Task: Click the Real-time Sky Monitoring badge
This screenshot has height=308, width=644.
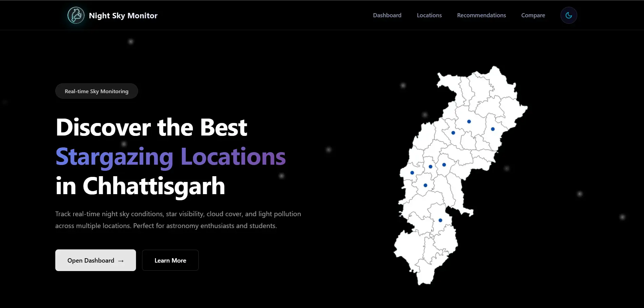Action: (x=97, y=91)
